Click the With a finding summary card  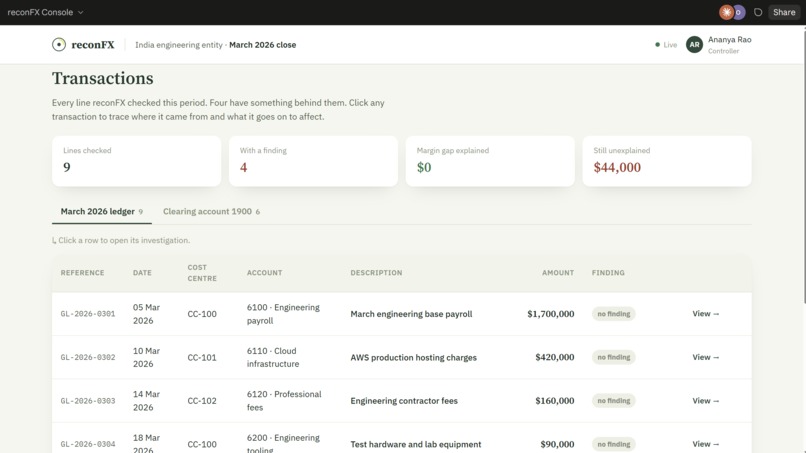(x=313, y=161)
